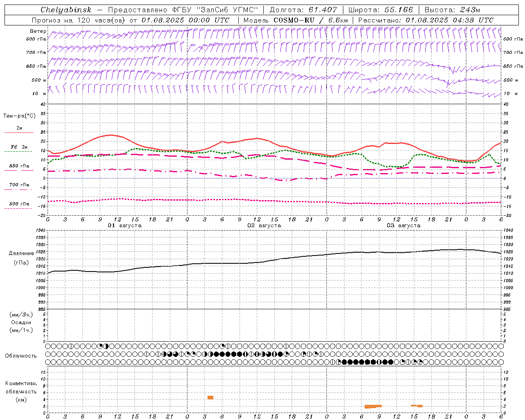Click the (км) convective height unit label
Viewport: 525px width, 420px height.
[21, 399]
